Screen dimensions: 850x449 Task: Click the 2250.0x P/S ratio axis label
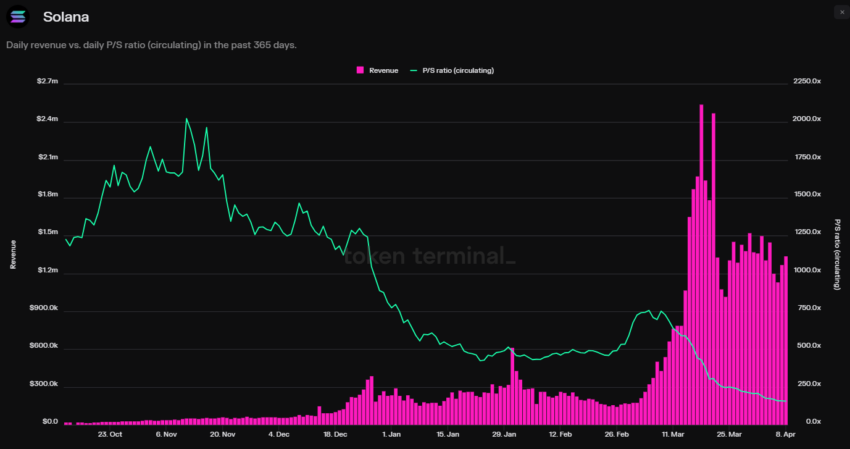[807, 81]
